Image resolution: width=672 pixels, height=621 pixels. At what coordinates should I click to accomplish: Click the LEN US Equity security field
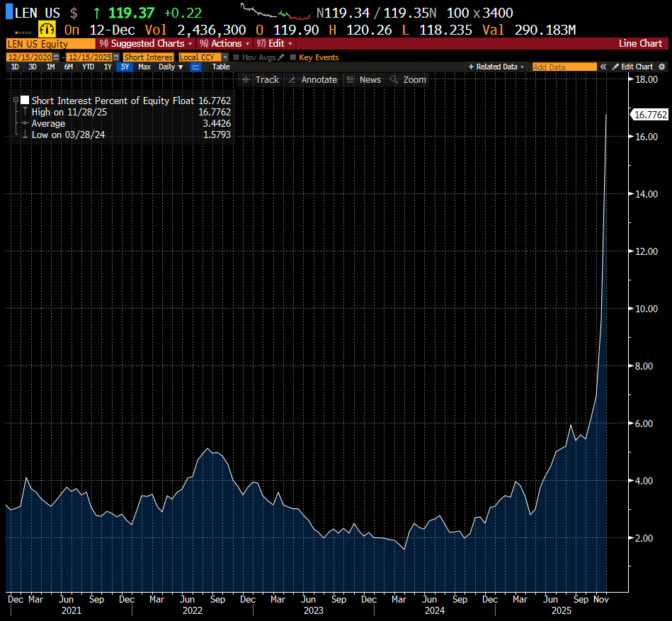click(x=50, y=44)
